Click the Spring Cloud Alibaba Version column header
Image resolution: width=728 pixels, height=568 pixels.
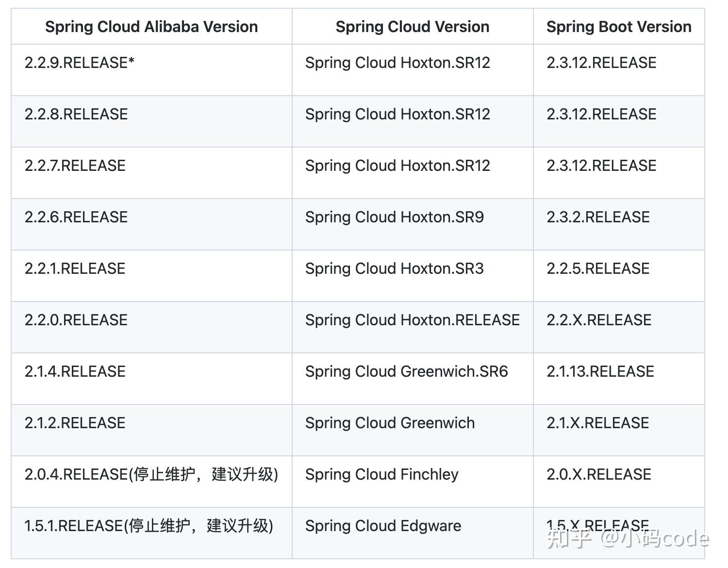pos(151,27)
